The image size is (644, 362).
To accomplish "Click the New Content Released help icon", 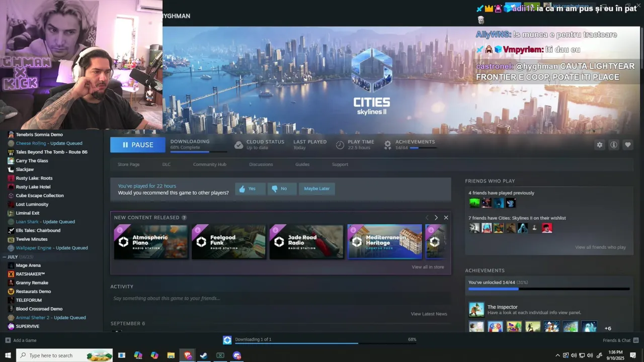I will point(184,218).
